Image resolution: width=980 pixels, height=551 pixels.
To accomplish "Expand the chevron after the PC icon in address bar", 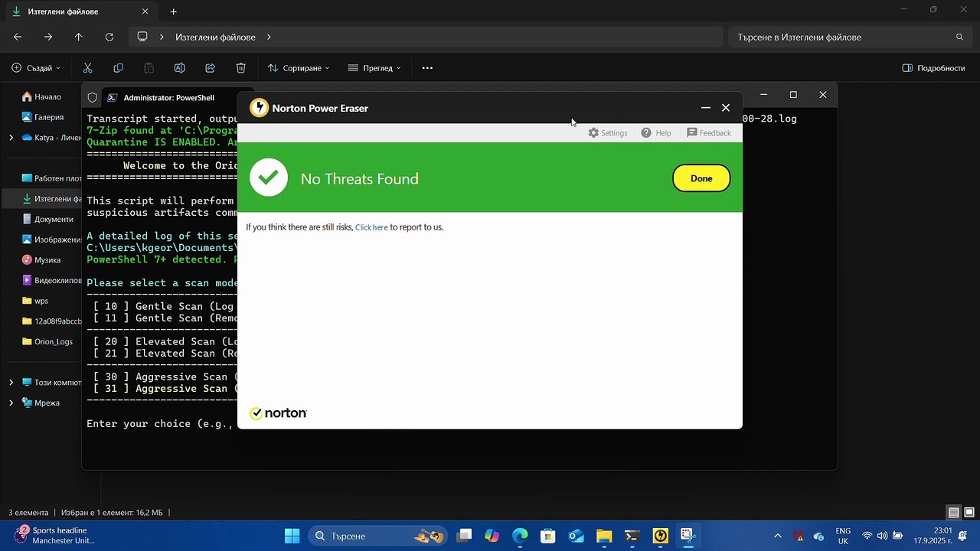I will point(162,37).
